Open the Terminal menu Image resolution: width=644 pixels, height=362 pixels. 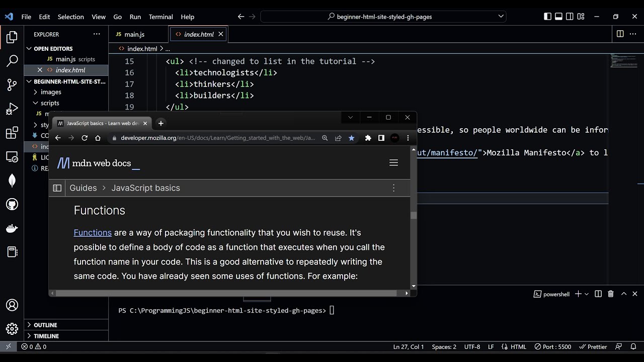coord(160,17)
